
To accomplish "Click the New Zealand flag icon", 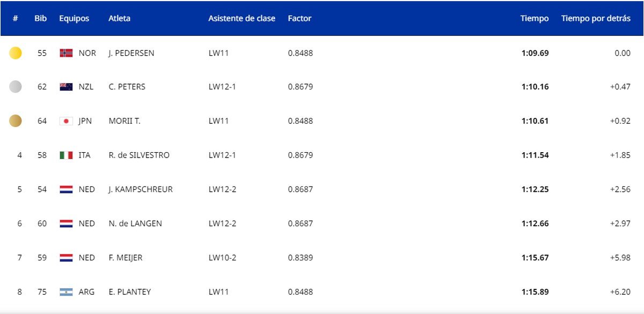I will click(x=66, y=87).
